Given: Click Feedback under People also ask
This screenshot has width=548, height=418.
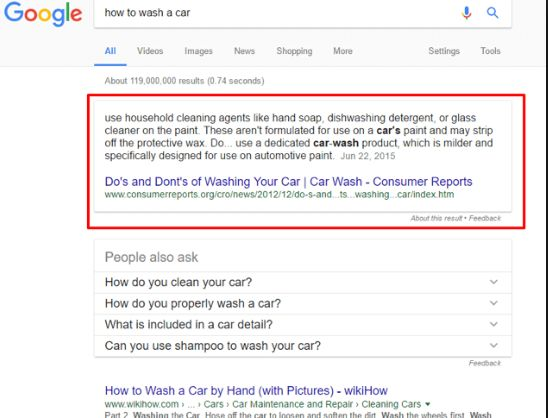Looking at the screenshot, I should point(485,363).
